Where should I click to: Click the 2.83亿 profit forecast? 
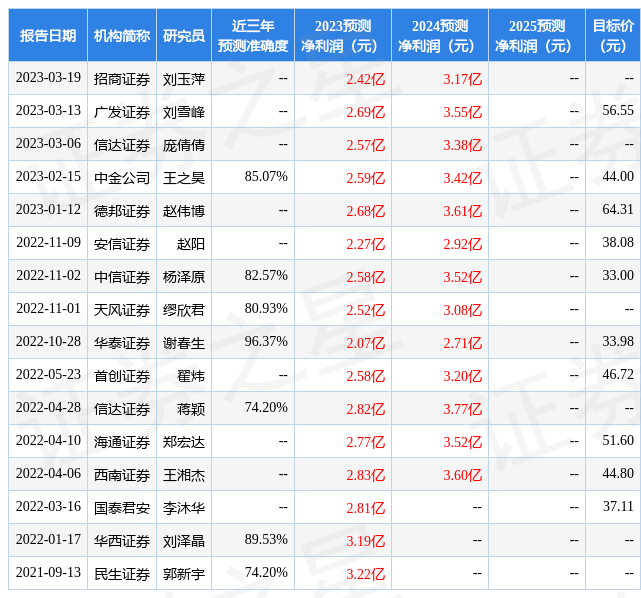click(365, 475)
